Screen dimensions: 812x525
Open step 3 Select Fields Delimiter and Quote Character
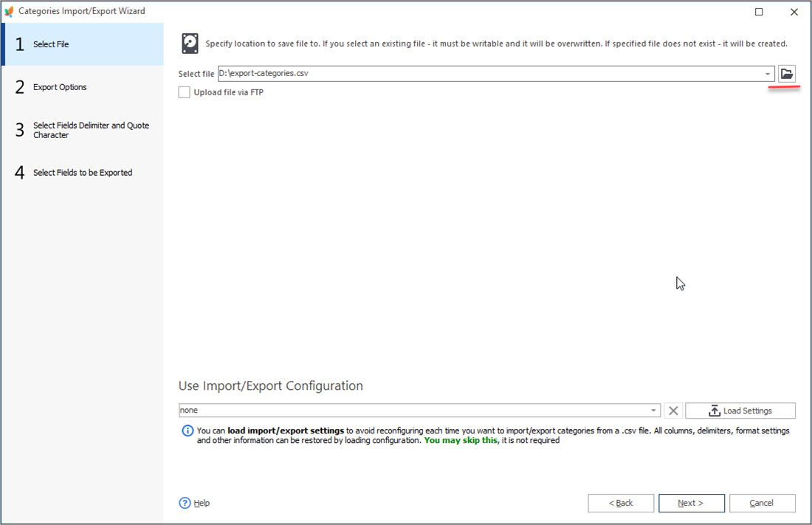83,130
